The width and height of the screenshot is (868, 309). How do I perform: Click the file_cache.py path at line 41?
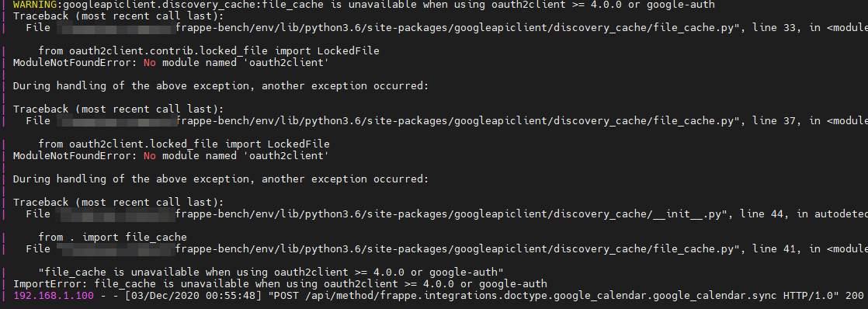458,250
